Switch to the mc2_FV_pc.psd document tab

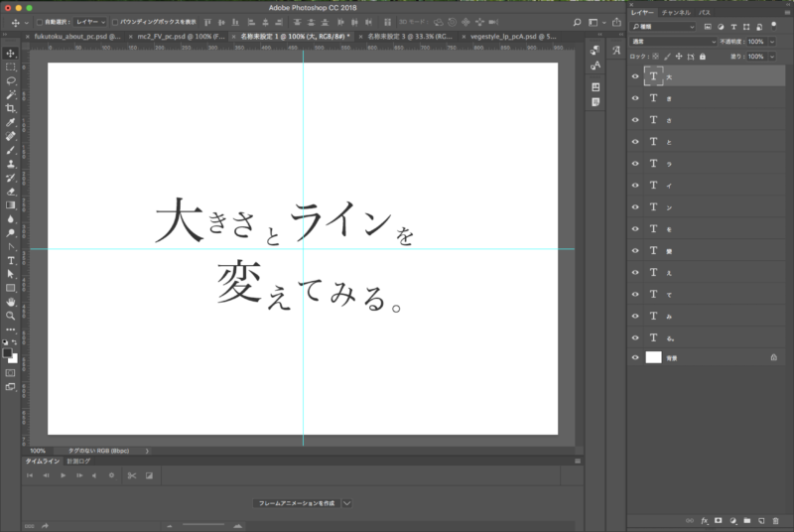pos(181,37)
